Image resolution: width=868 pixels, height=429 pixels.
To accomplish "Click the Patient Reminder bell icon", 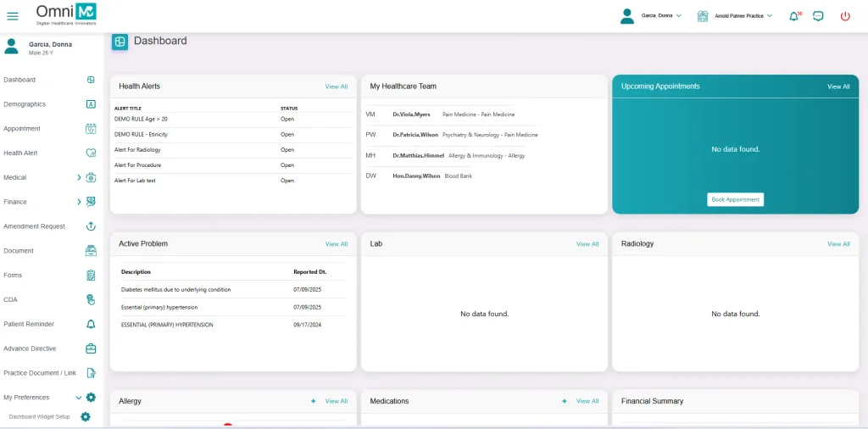I will pos(91,325).
